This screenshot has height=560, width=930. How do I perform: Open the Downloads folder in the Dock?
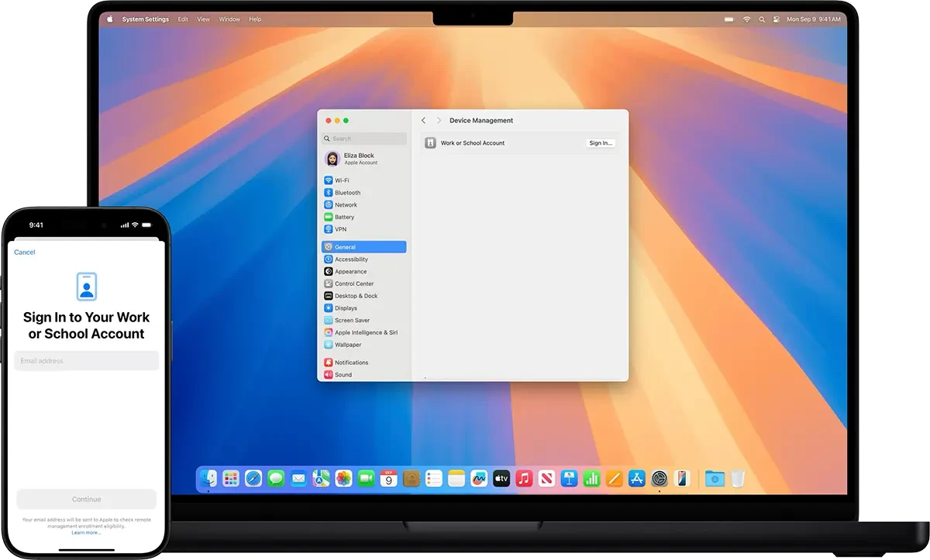(x=715, y=479)
